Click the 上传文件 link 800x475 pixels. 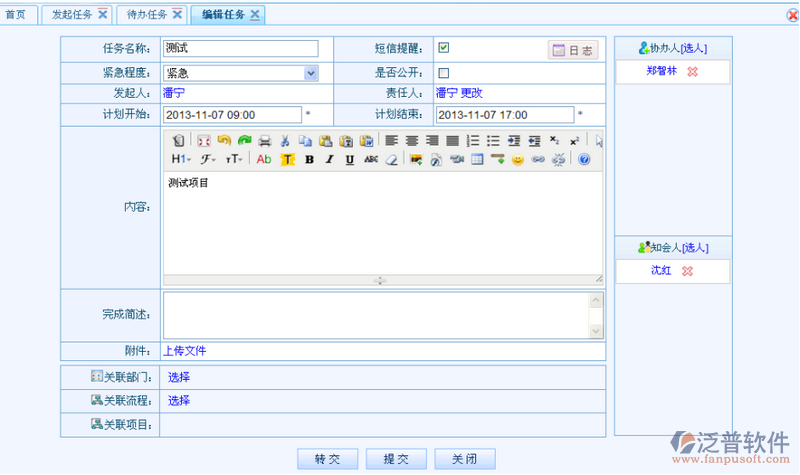pos(184,351)
